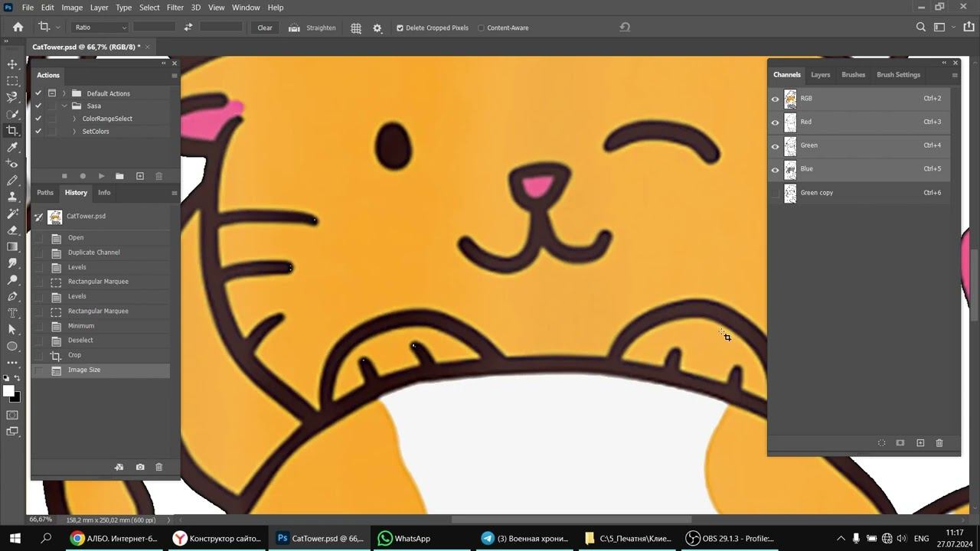This screenshot has width=980, height=551.
Task: Swap dimensions arrows in crop options
Action: pos(188,28)
